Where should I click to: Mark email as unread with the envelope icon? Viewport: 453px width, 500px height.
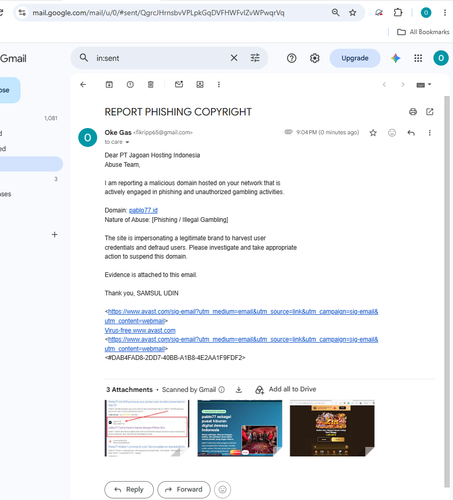[x=179, y=85]
